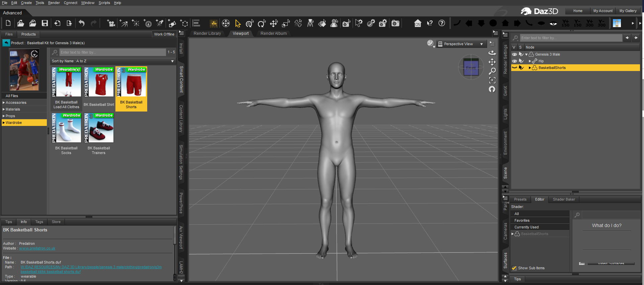Add a new spotlight from toolbar
The image size is (644, 285).
coord(160,23)
